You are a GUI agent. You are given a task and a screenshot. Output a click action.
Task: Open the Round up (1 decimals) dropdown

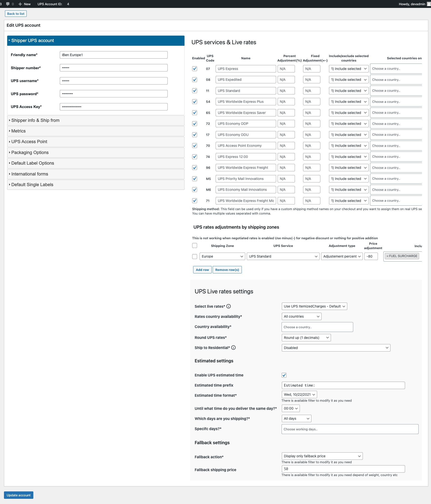(306, 338)
